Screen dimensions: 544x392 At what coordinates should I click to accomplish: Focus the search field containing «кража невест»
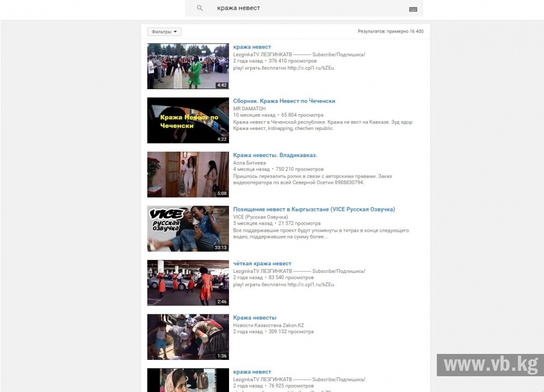point(304,8)
